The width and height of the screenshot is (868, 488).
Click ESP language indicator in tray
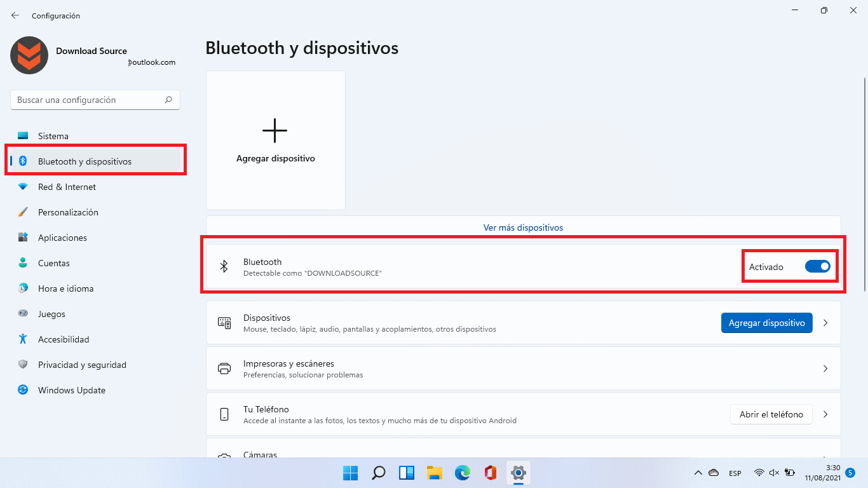(735, 473)
